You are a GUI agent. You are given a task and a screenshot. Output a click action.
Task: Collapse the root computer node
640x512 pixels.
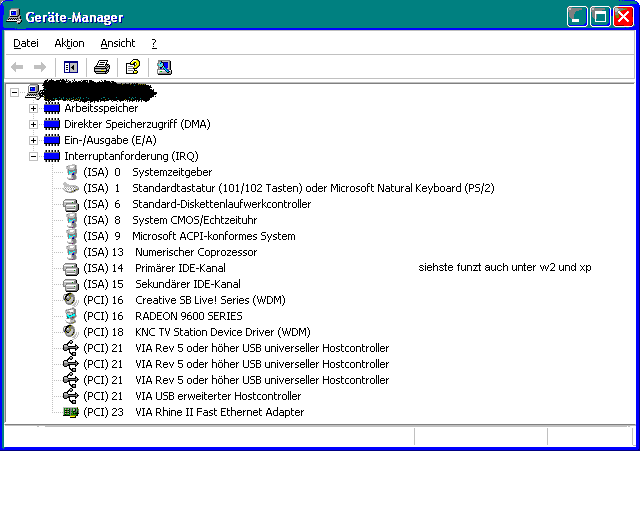[14, 92]
